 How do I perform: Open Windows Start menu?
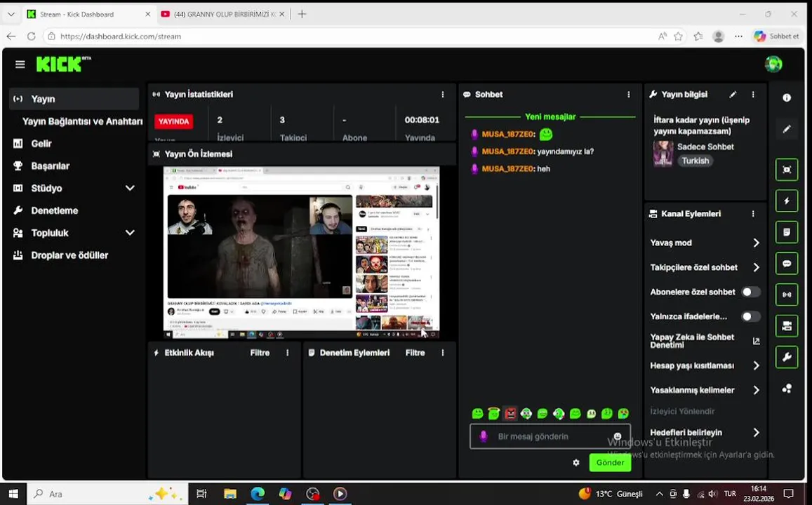point(13,494)
